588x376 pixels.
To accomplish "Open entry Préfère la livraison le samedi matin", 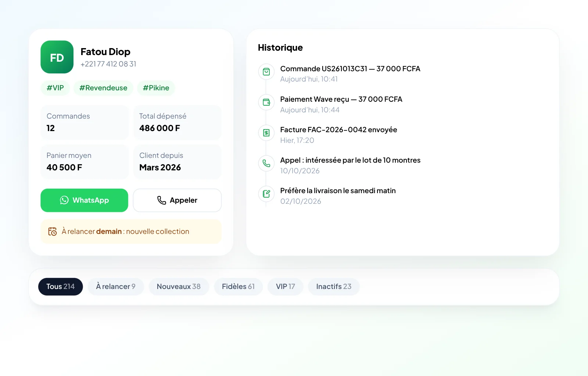I will coord(338,191).
